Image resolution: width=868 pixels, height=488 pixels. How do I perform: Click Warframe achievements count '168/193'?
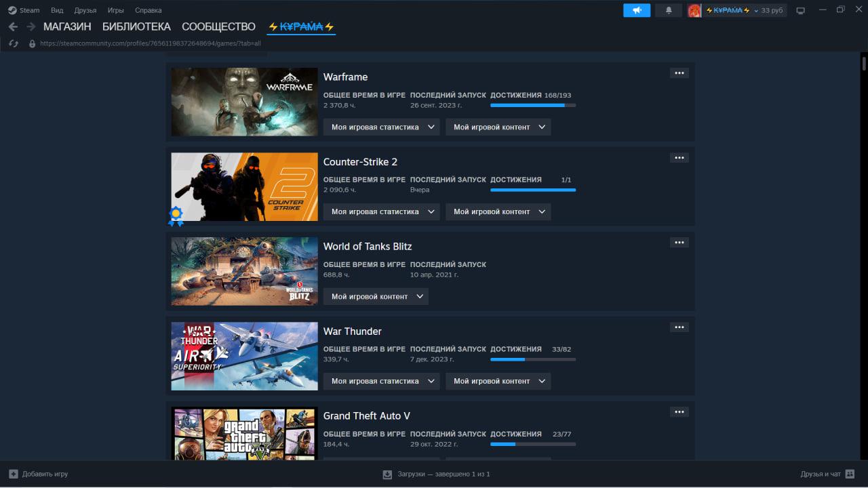pyautogui.click(x=557, y=96)
